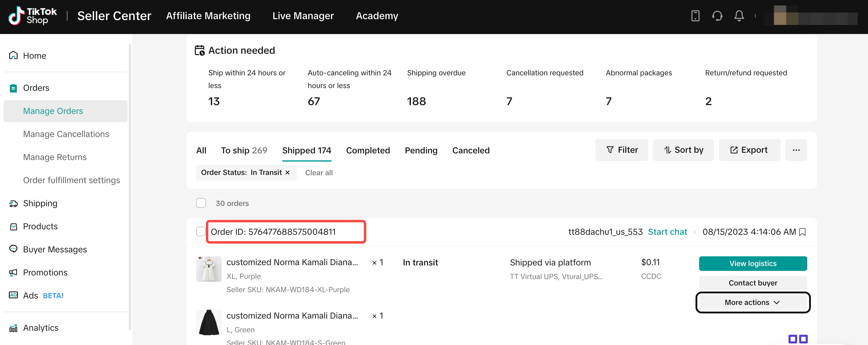868x345 pixels.
Task: Switch to the Completed tab
Action: pos(367,150)
